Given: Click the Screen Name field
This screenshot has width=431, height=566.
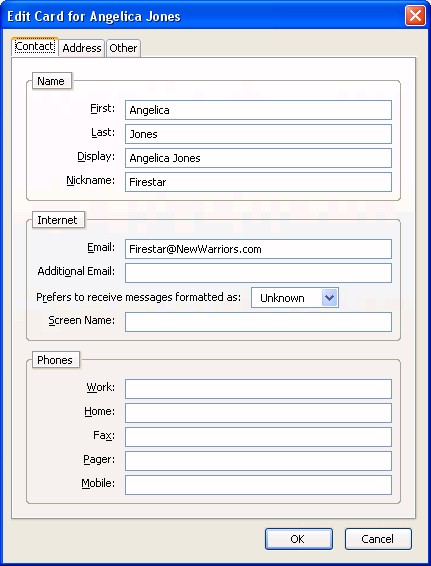Looking at the screenshot, I should 258,322.
